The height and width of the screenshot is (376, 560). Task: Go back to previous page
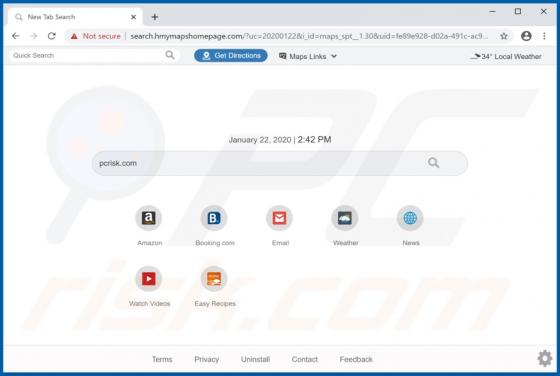coord(16,36)
